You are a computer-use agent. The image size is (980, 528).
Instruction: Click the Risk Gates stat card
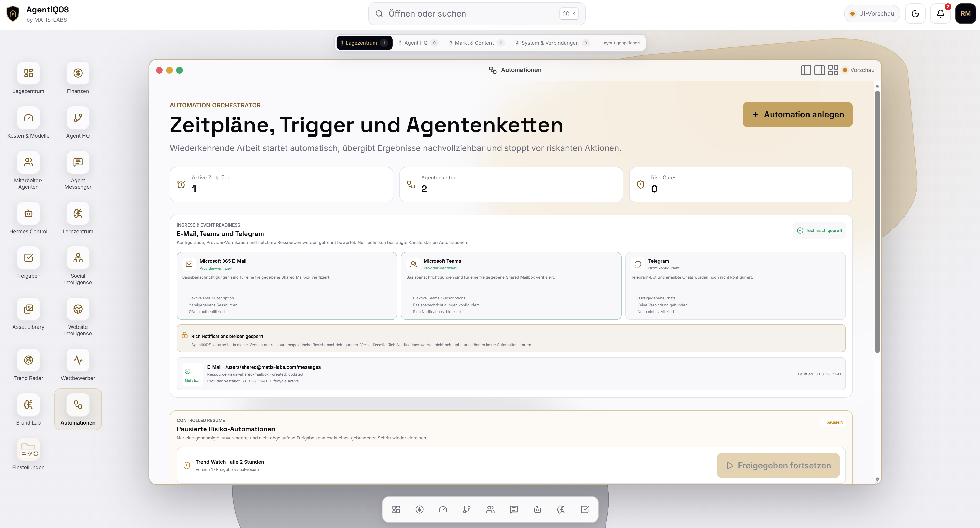coord(741,184)
